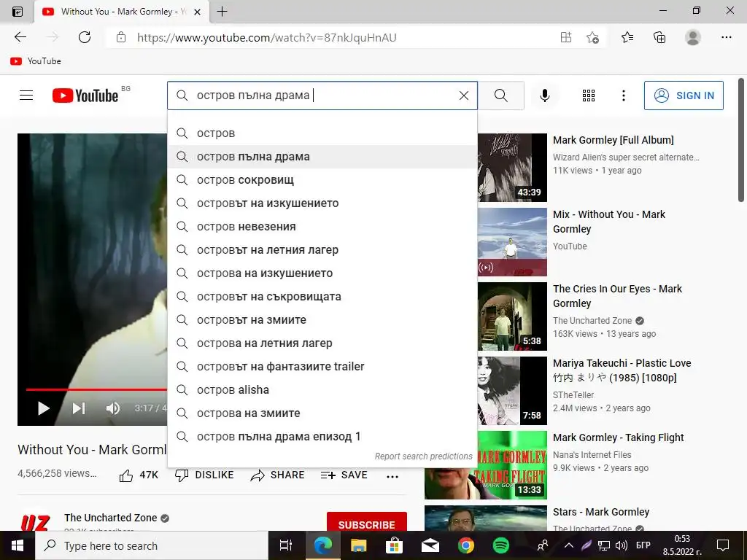Viewport: 747px width, 560px height.
Task: Open Edge Settings and more menu
Action: coord(726,37)
